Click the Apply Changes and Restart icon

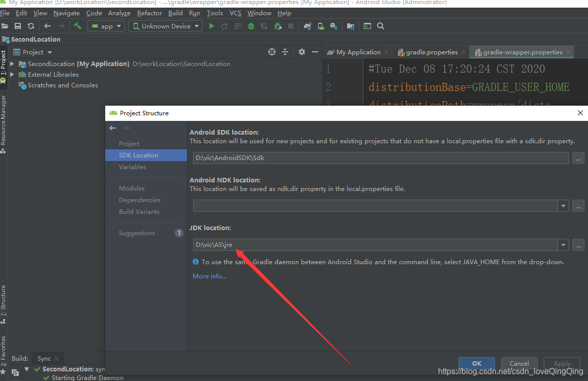click(x=225, y=26)
